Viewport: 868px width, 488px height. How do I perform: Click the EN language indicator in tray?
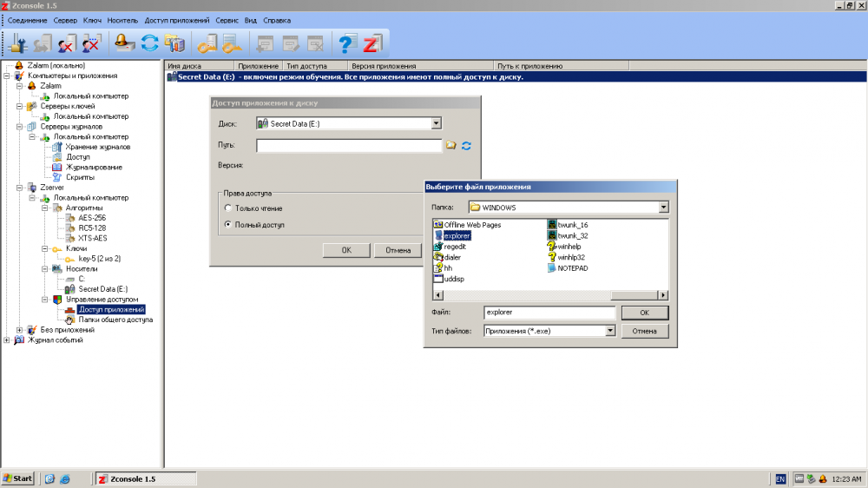[780, 479]
